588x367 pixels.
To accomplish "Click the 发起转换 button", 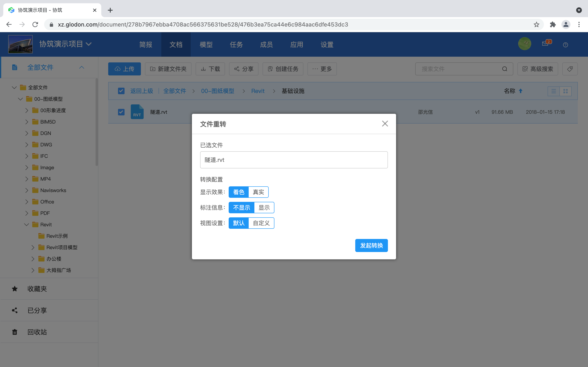I will click(x=371, y=245).
